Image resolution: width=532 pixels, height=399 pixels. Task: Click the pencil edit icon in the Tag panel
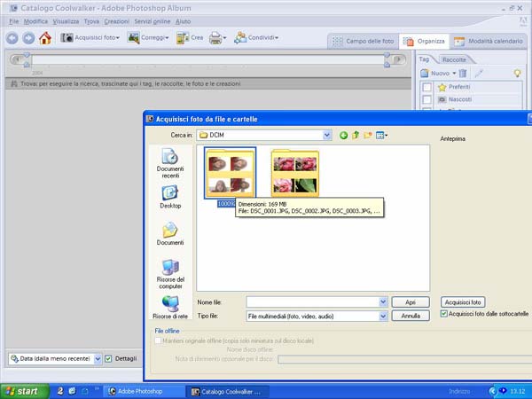[479, 73]
